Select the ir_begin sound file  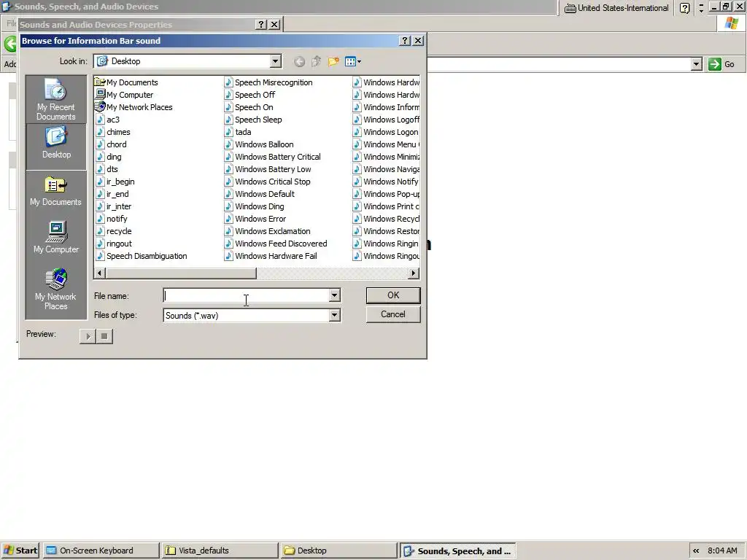(115, 182)
